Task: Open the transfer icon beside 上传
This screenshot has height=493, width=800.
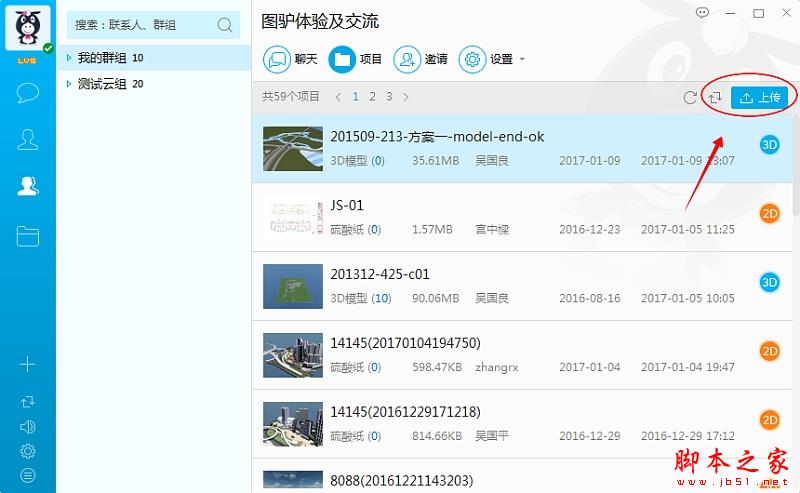Action: pos(715,97)
